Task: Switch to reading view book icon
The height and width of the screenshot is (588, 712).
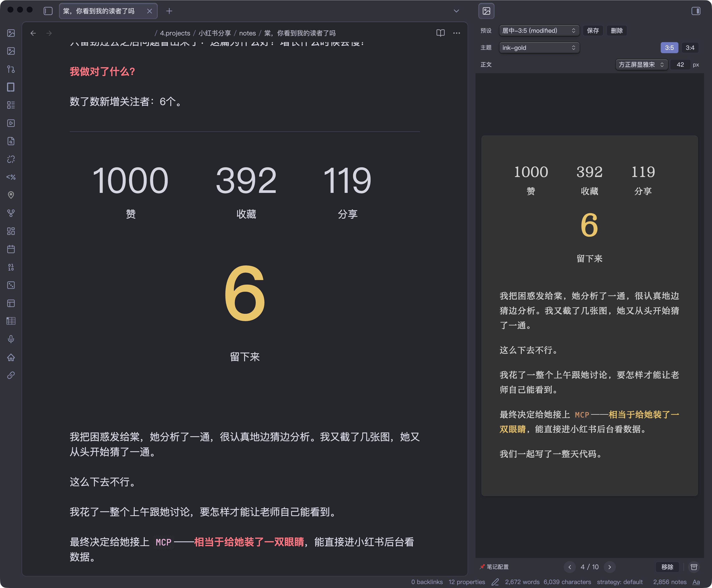Action: point(440,33)
